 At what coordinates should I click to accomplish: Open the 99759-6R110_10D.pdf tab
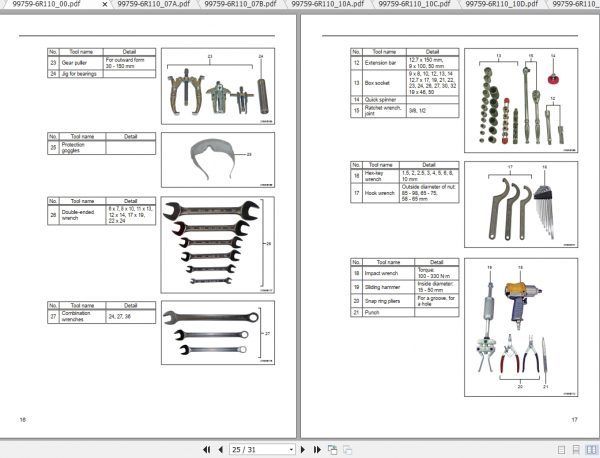502,4
